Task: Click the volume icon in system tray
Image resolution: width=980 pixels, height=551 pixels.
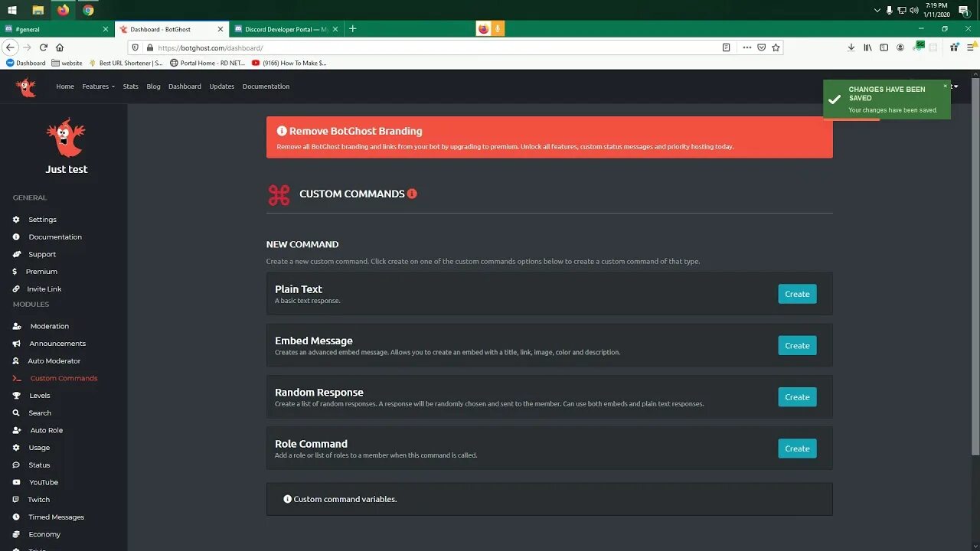Action: tap(913, 10)
